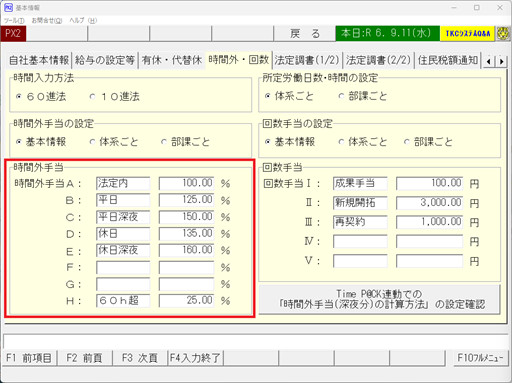This screenshot has height=383, width=512.
Task: Click F1 前項目 function button
Action: pos(29,358)
